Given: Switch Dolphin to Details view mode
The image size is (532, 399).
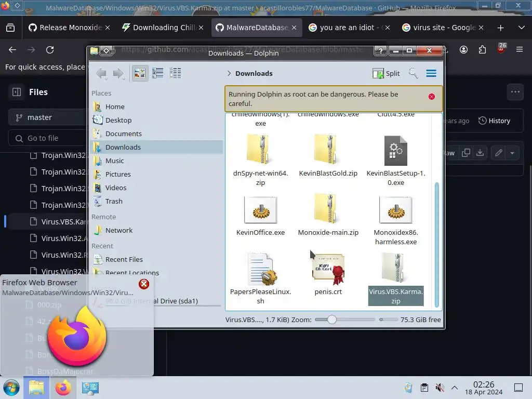Looking at the screenshot, I should tap(176, 73).
